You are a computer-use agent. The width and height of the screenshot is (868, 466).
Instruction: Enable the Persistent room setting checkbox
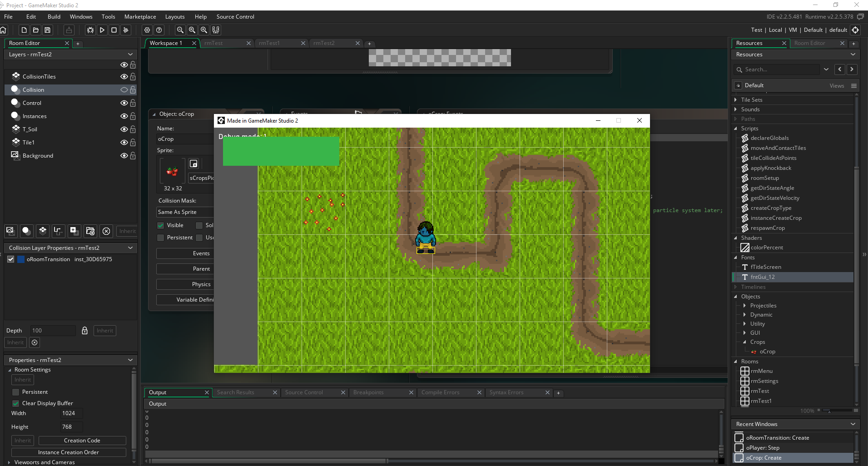[x=16, y=392]
